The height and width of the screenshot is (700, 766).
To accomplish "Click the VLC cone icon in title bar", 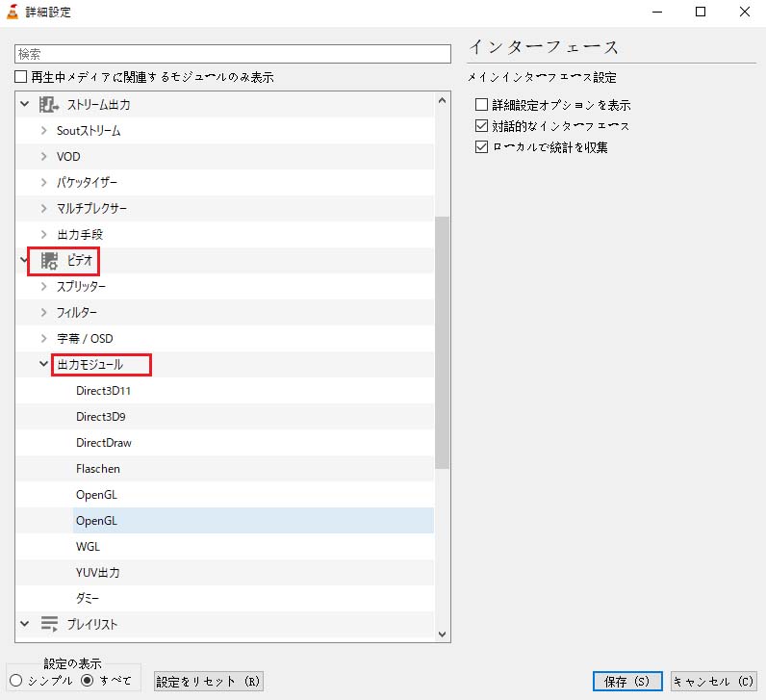I will [x=13, y=13].
